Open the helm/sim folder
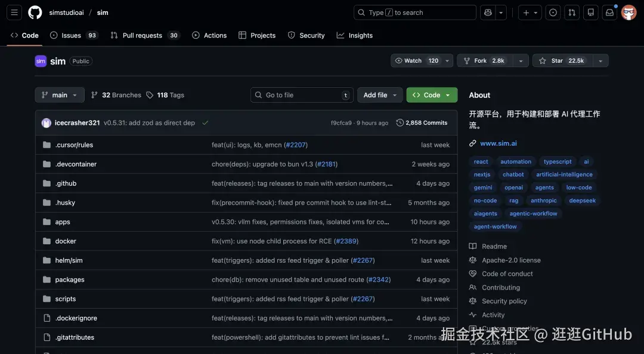Viewport: 644px width, 354px height. point(69,260)
